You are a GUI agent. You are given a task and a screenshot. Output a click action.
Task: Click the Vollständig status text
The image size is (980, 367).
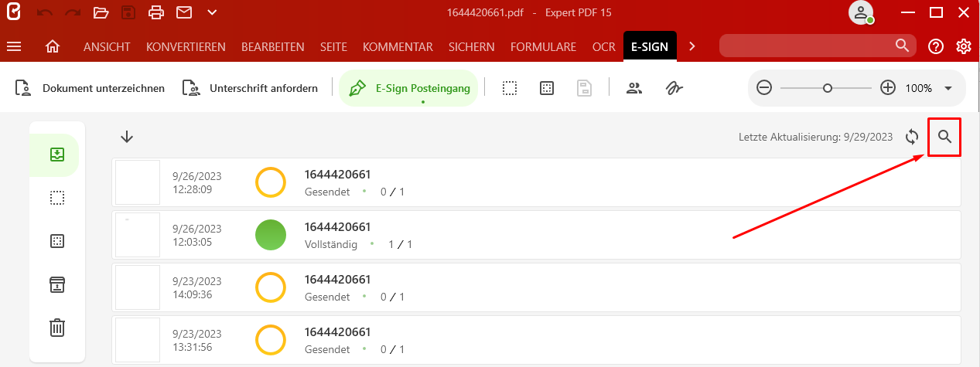(x=331, y=244)
